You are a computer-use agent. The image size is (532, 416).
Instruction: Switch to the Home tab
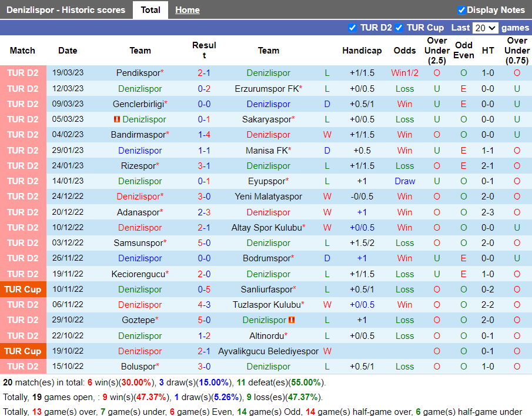click(187, 10)
